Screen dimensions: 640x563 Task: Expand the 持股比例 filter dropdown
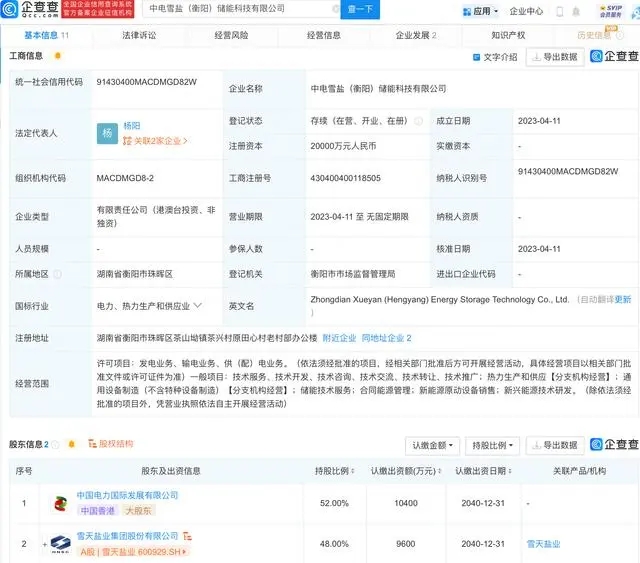pos(493,444)
